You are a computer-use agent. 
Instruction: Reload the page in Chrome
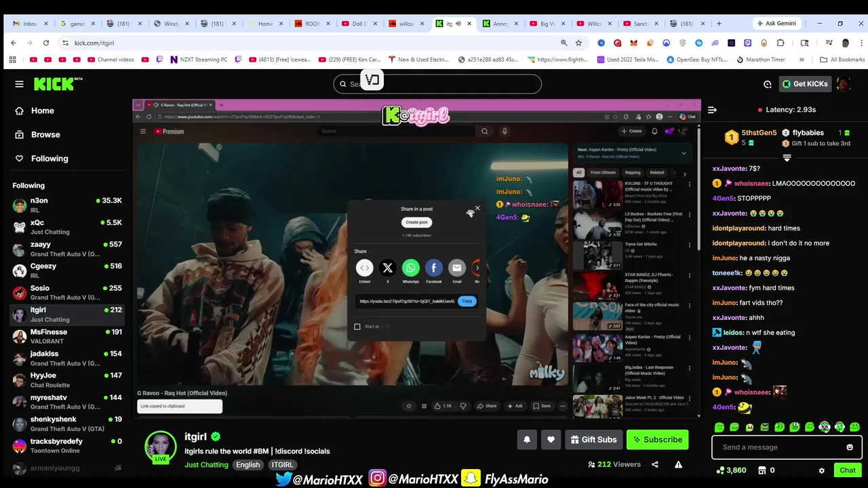pyautogui.click(x=46, y=43)
